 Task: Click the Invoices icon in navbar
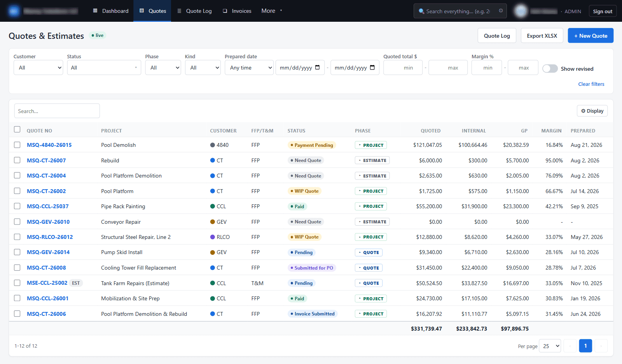(225, 11)
